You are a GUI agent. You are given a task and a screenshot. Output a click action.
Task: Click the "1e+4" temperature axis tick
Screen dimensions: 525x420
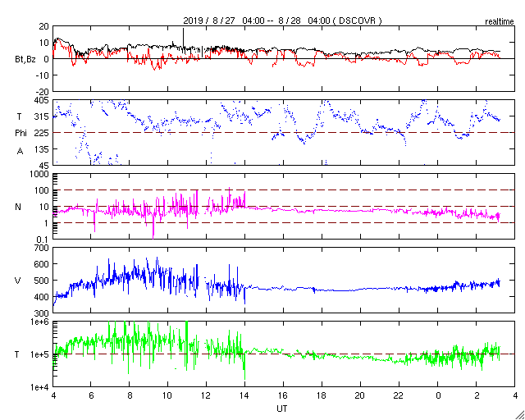point(38,386)
